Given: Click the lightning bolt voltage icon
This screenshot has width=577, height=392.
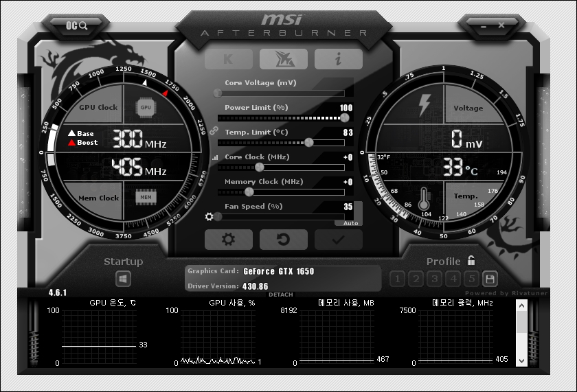Looking at the screenshot, I should 425,105.
